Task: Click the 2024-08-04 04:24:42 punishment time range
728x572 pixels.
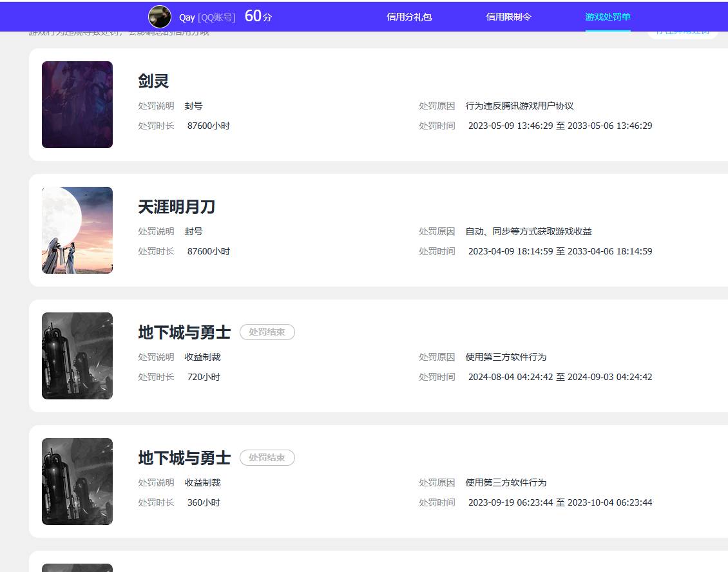Action: (x=560, y=377)
